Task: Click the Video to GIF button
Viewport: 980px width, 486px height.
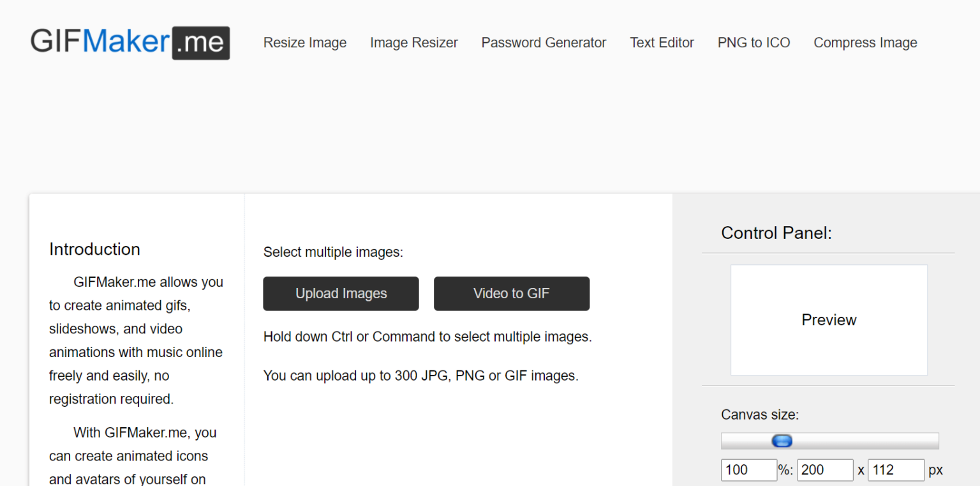Action: (512, 293)
